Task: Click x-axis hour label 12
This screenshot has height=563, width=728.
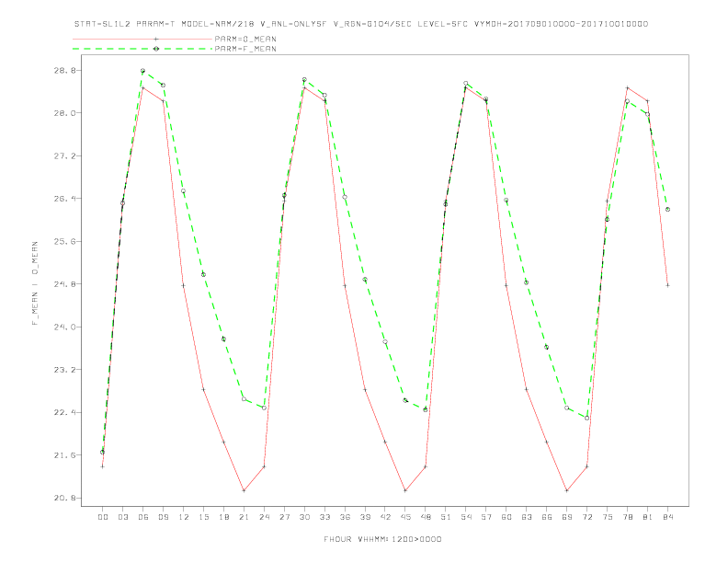Action: (x=184, y=517)
